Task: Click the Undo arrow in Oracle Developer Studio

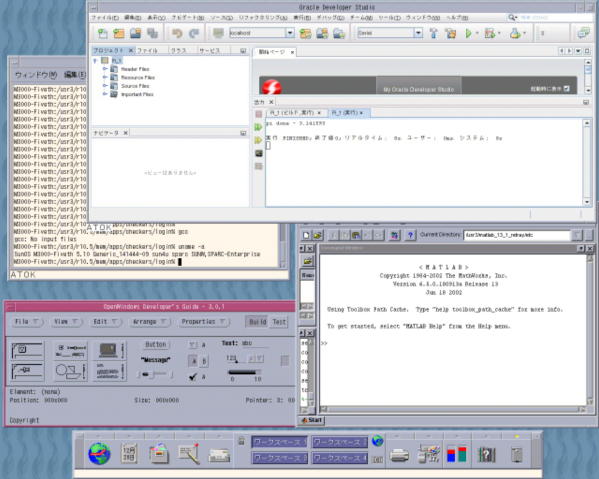Action: [177, 33]
